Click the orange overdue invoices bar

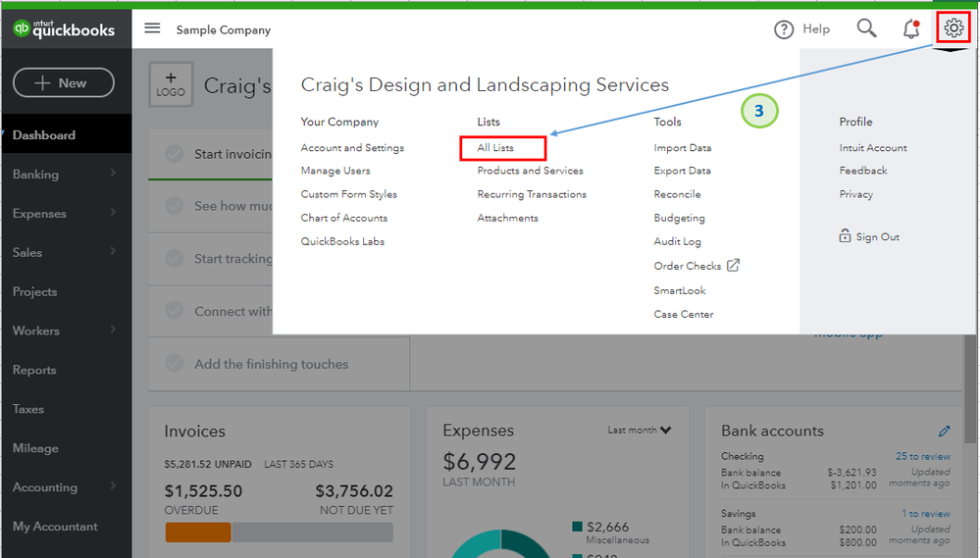pyautogui.click(x=198, y=533)
